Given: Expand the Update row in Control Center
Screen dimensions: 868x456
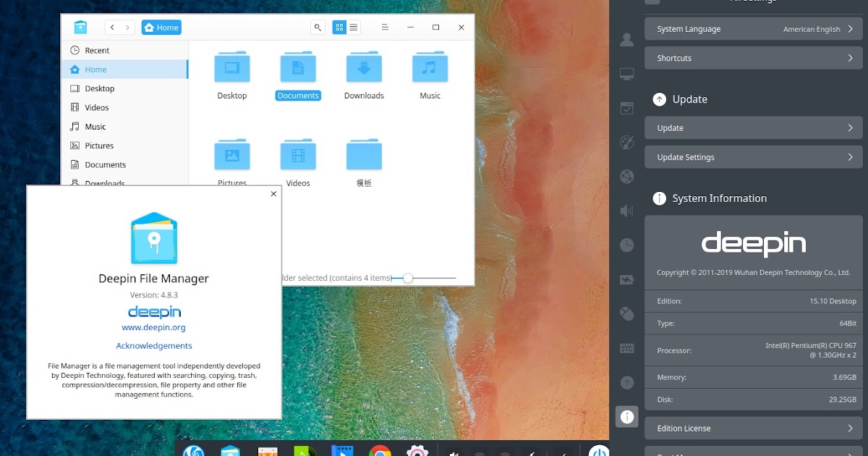Looking at the screenshot, I should pos(754,127).
